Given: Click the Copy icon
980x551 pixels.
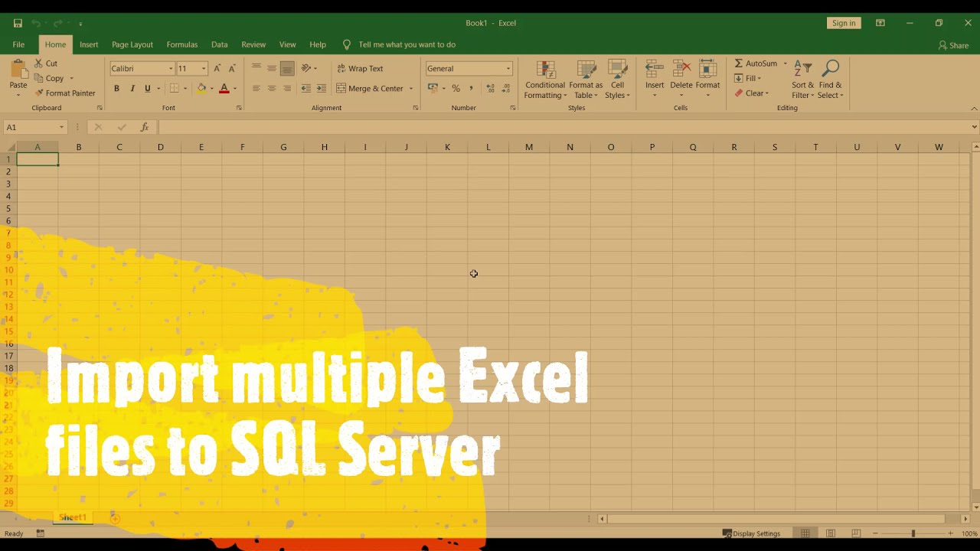Looking at the screenshot, I should [x=38, y=78].
